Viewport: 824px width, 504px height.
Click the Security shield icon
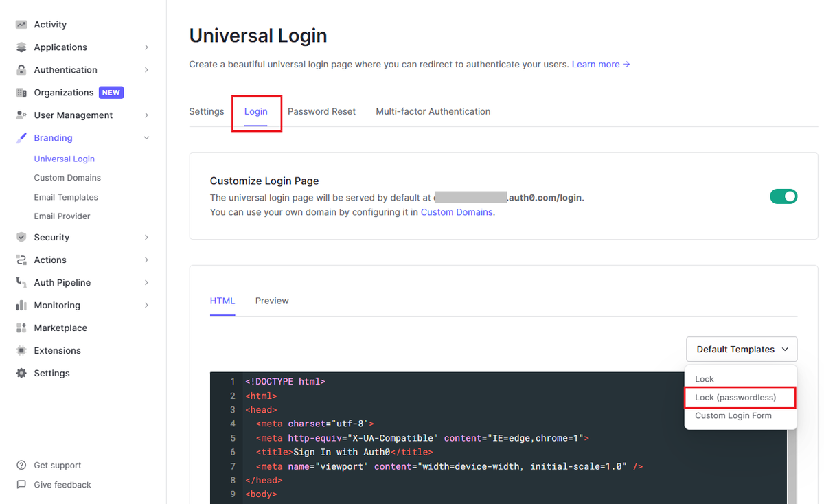pos(21,238)
